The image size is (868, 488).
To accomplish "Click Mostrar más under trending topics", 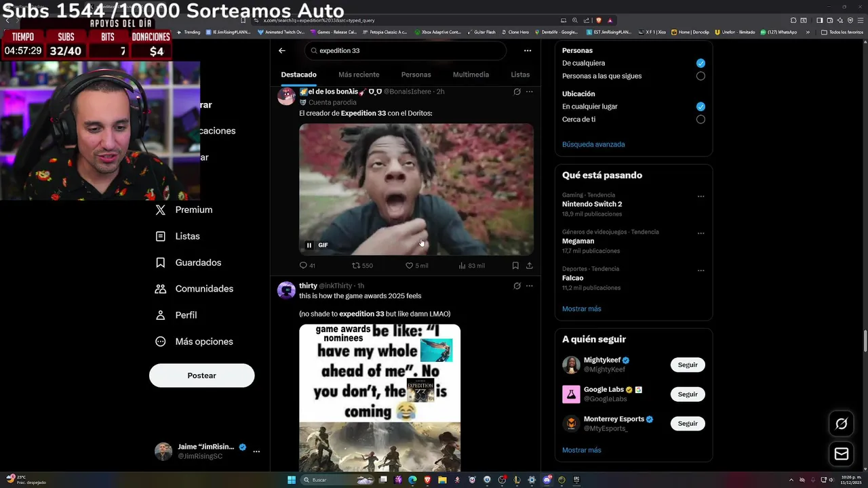I will (582, 309).
